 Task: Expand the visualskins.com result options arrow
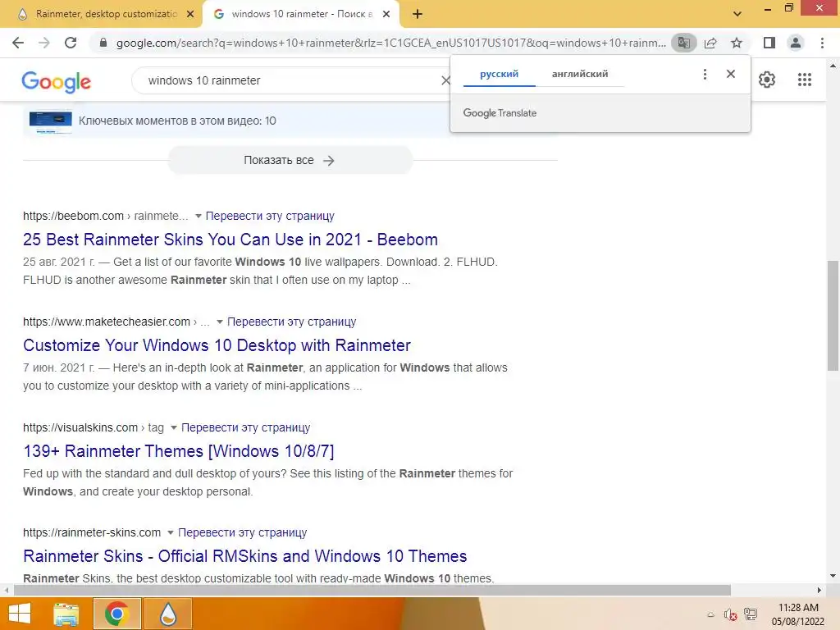[174, 427]
